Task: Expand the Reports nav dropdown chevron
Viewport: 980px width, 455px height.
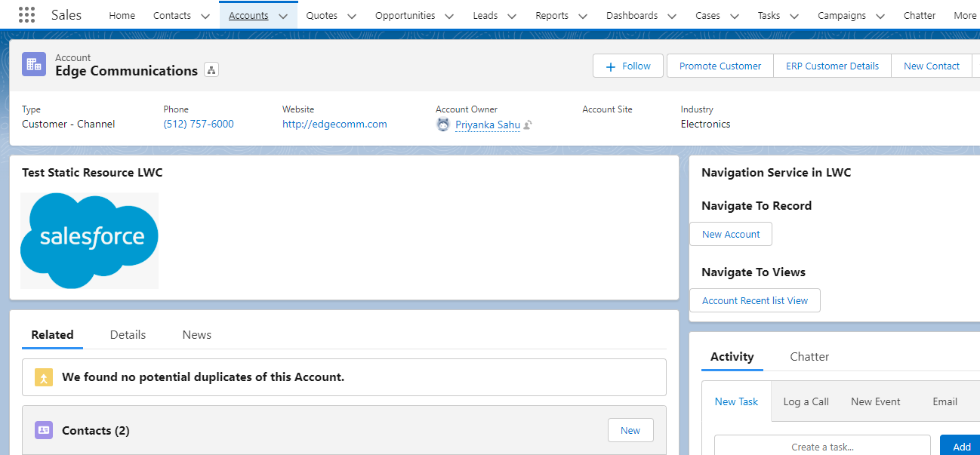Action: point(583,16)
